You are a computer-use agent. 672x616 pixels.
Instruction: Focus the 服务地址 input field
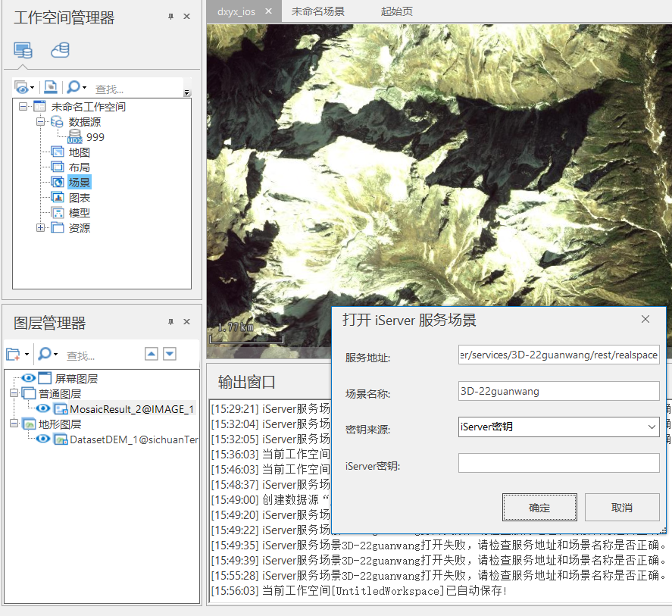point(559,355)
